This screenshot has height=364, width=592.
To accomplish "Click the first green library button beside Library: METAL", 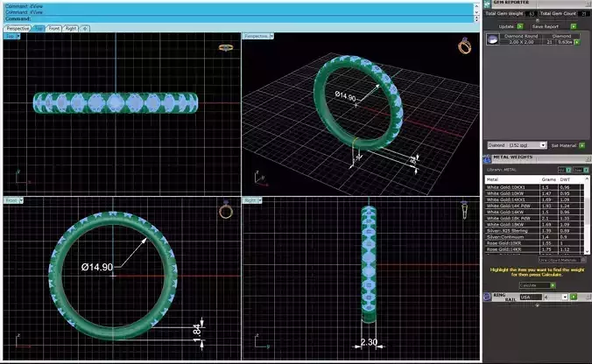I will 568,170.
